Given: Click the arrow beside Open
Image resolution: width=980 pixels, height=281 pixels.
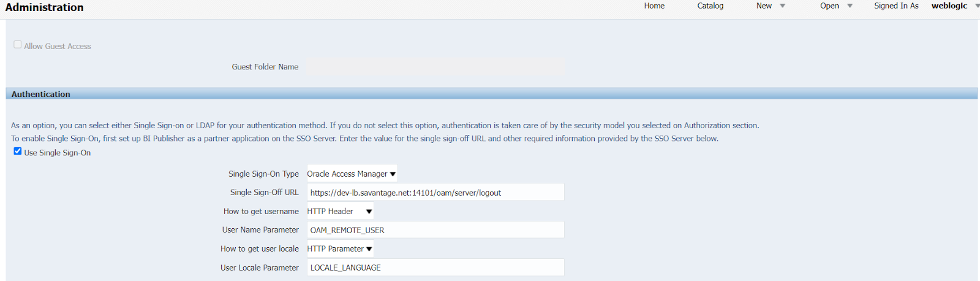Looking at the screenshot, I should click(850, 6).
